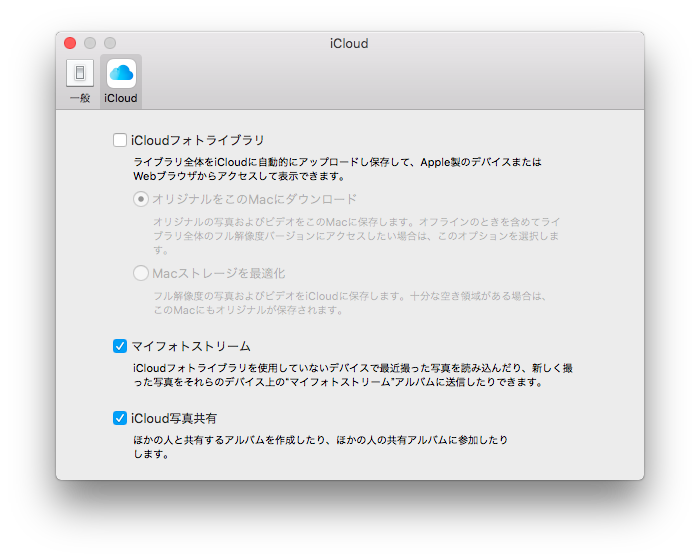The height and width of the screenshot is (560, 700).
Task: Open the 一般 (General) preferences icon
Action: point(80,74)
